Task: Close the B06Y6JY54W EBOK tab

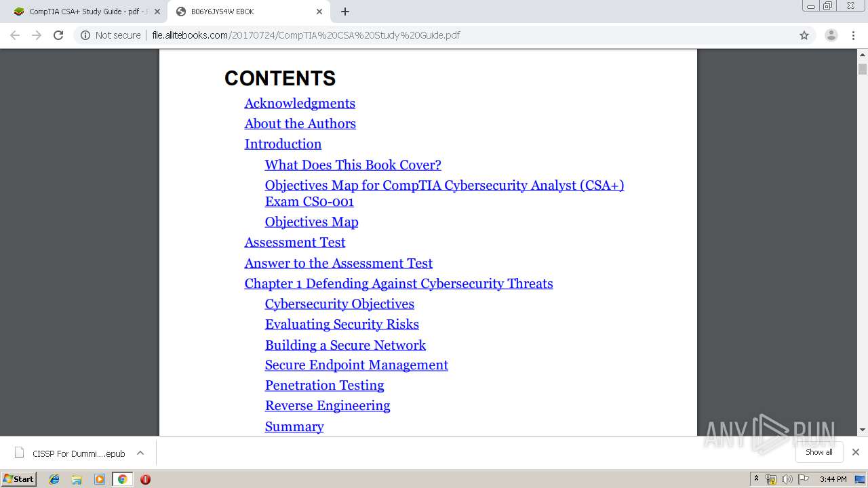Action: [x=319, y=12]
